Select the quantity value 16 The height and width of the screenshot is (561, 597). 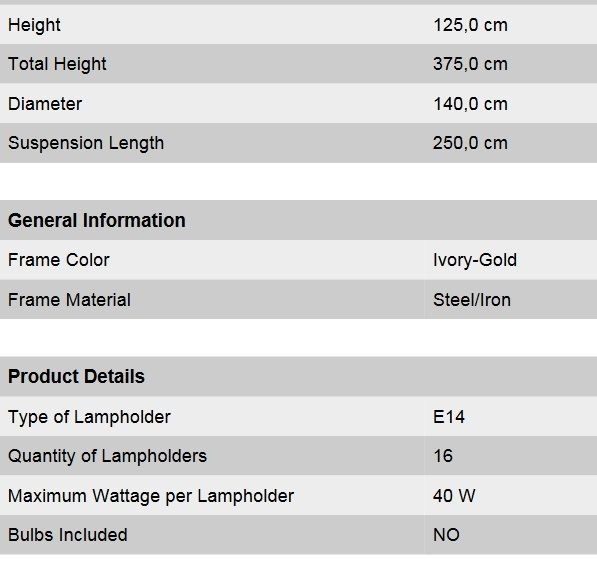click(443, 456)
